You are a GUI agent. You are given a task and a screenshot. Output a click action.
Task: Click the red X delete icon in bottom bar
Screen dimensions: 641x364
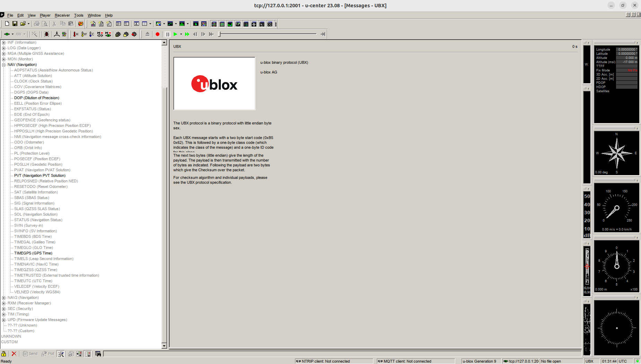pyautogui.click(x=14, y=354)
